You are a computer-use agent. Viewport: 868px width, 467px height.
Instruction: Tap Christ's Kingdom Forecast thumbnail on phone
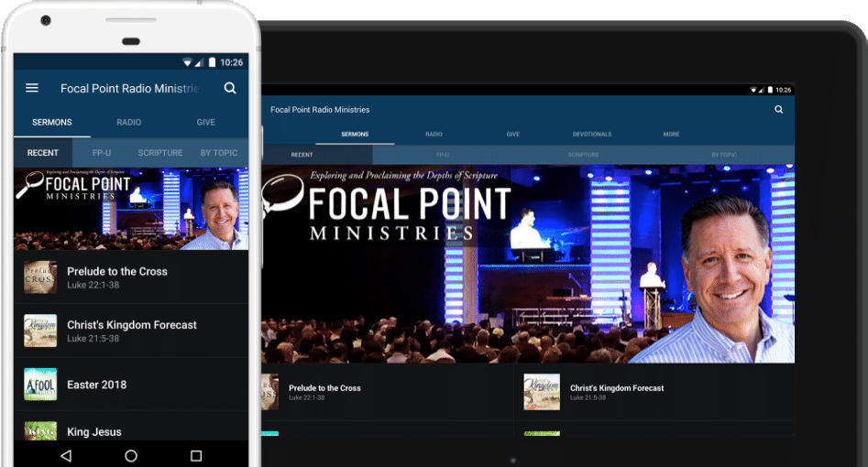40,331
